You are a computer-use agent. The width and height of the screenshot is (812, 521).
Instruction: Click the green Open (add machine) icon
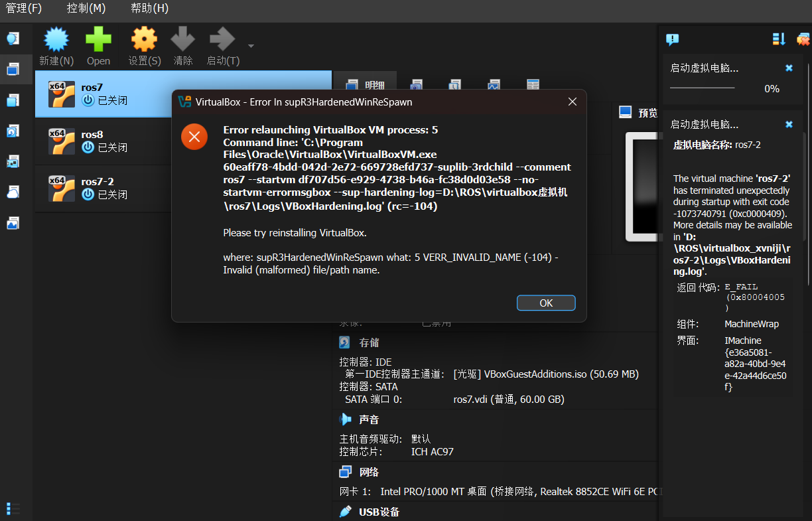(98, 40)
